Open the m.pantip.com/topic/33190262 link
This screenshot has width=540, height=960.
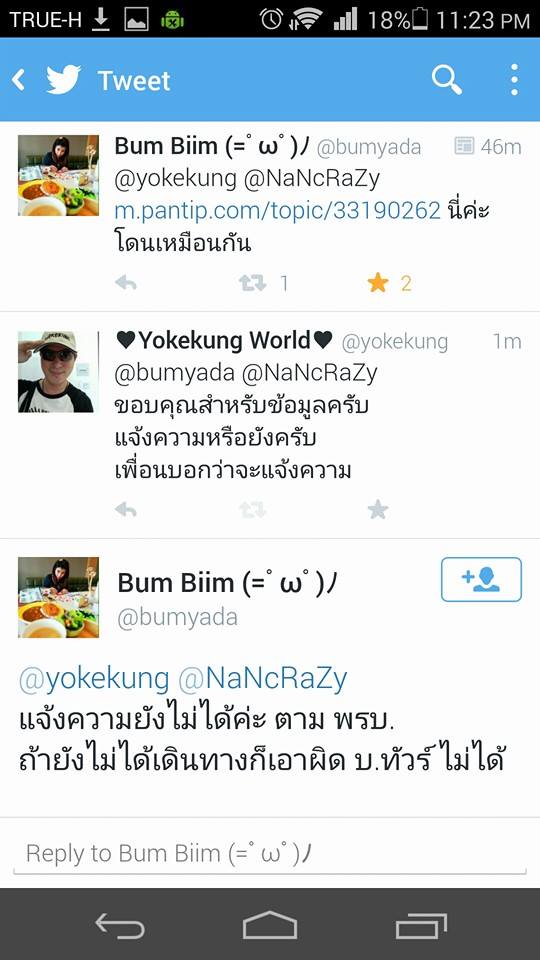click(x=277, y=211)
